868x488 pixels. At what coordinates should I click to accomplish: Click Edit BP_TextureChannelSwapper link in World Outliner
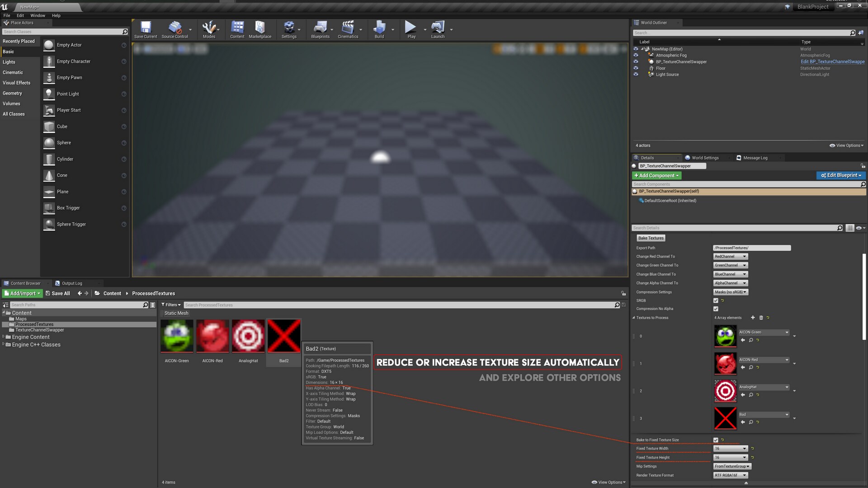[x=832, y=61]
